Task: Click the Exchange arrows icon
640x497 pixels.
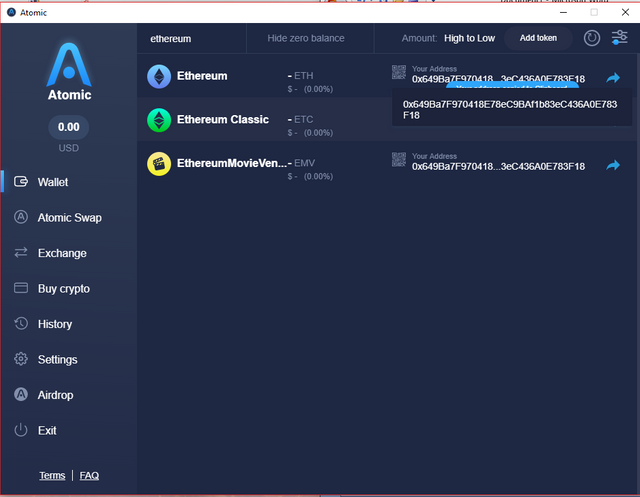Action: click(21, 252)
